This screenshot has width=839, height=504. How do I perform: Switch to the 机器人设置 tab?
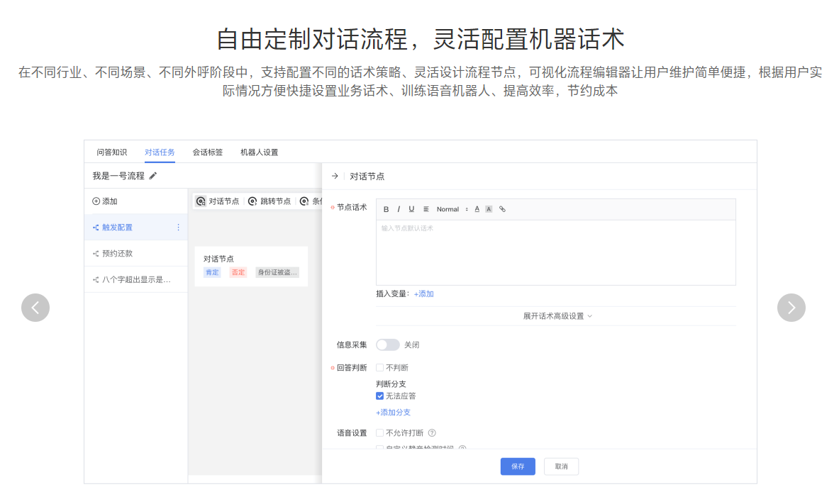pyautogui.click(x=260, y=152)
